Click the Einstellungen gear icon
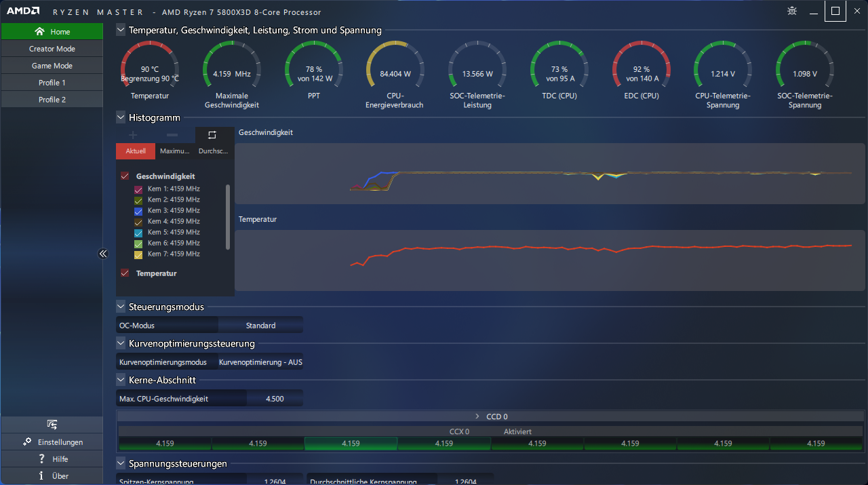The height and width of the screenshot is (485, 868). point(26,442)
